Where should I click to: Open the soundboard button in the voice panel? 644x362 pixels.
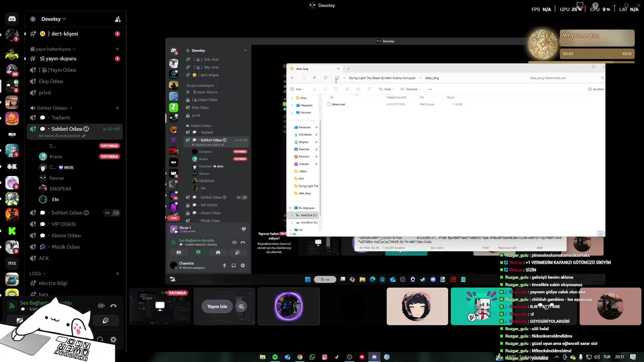tap(106, 320)
